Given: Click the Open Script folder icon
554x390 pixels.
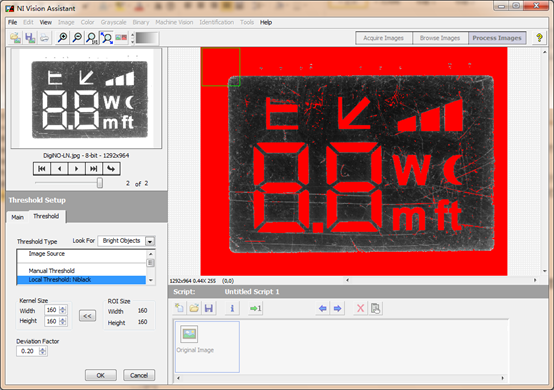Looking at the screenshot, I should [x=194, y=308].
